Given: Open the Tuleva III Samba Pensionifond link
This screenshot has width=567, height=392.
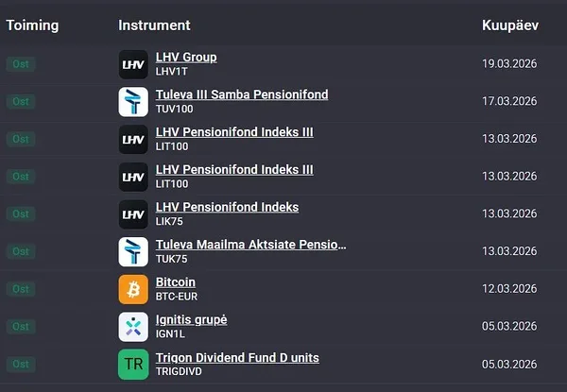Looking at the screenshot, I should click(x=242, y=94).
